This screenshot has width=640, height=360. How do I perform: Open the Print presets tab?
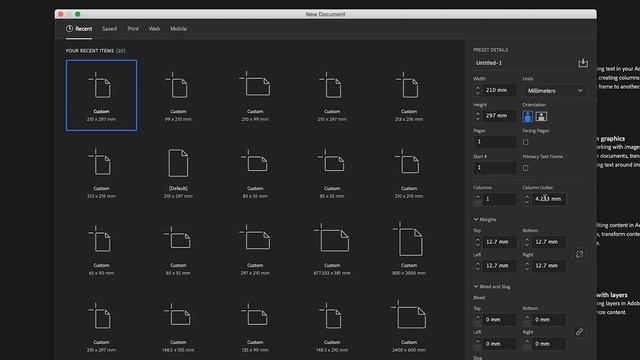pos(133,29)
